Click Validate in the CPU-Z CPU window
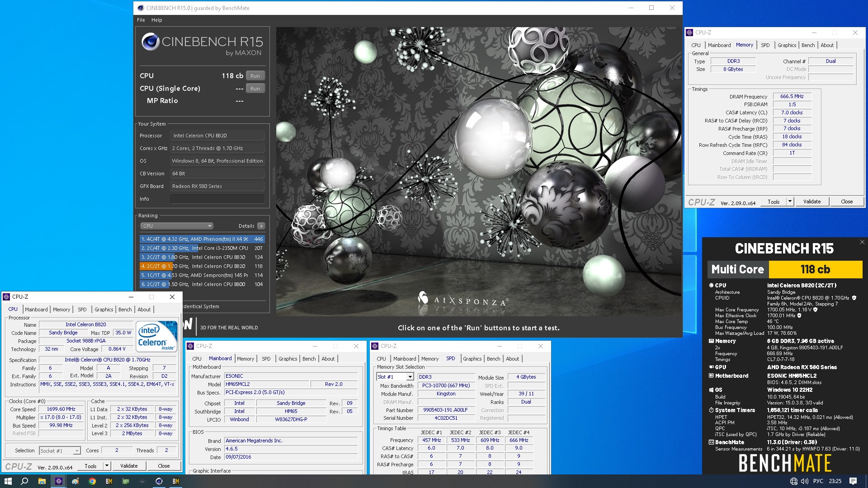The width and height of the screenshot is (868, 488). tap(129, 466)
